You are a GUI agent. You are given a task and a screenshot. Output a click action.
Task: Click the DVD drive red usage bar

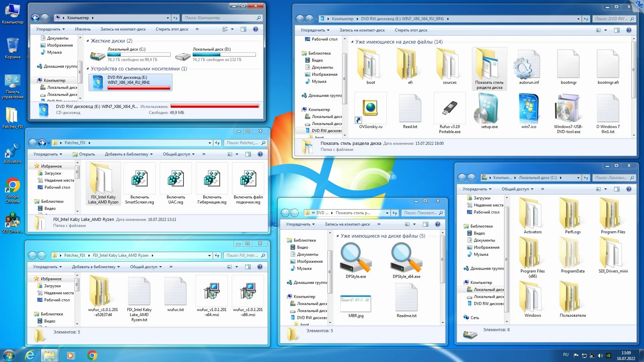(x=139, y=88)
